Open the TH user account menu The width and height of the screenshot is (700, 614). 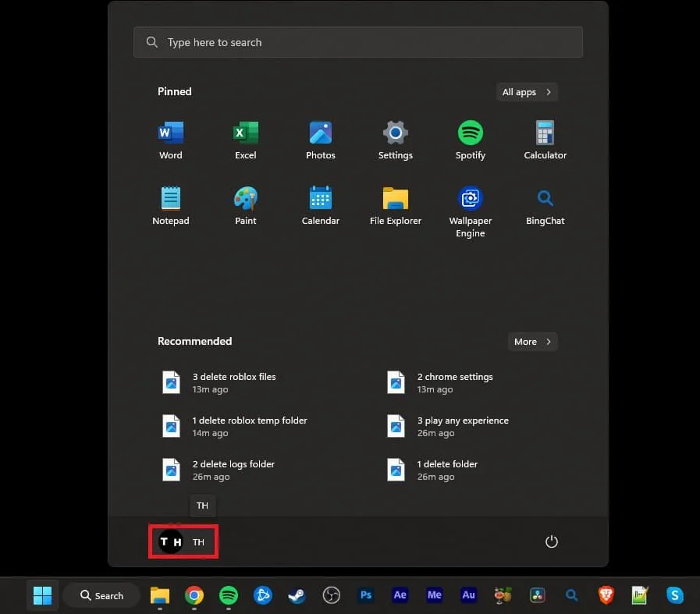coord(183,541)
